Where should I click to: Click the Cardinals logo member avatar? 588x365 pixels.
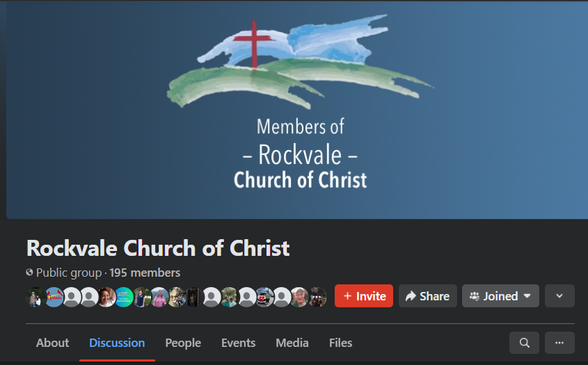click(x=54, y=297)
